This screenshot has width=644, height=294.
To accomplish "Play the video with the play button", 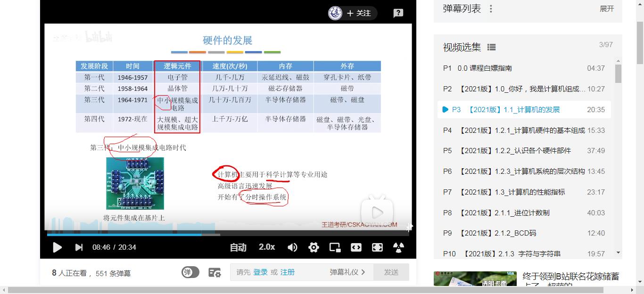I will click(x=57, y=247).
